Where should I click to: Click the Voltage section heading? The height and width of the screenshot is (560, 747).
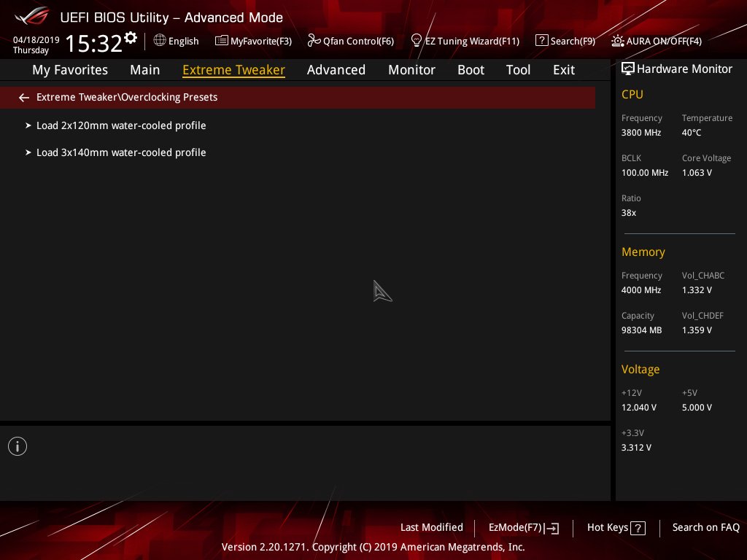click(640, 370)
